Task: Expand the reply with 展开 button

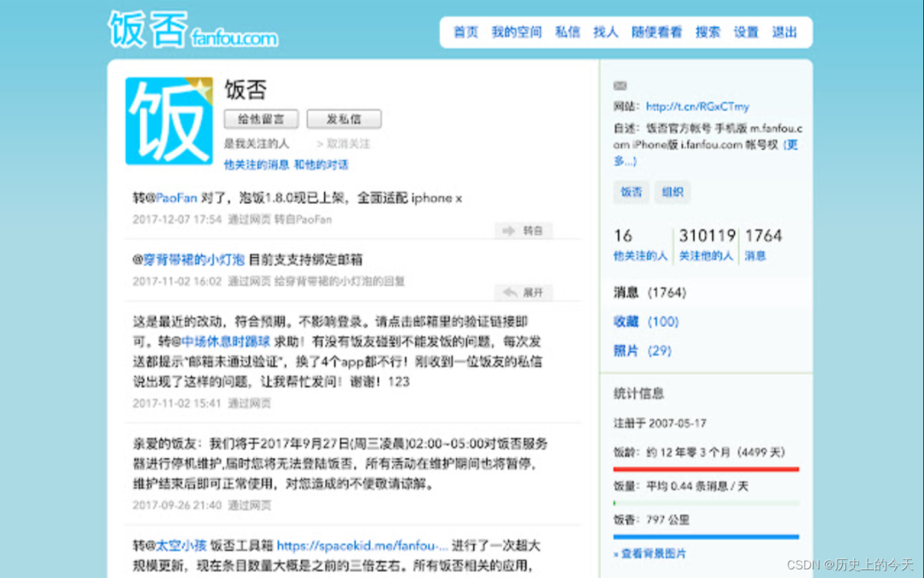Action: click(524, 293)
